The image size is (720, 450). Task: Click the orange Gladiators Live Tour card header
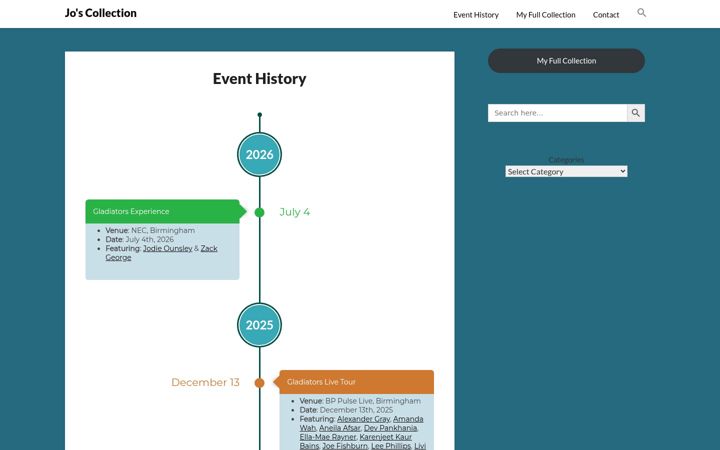click(x=357, y=382)
